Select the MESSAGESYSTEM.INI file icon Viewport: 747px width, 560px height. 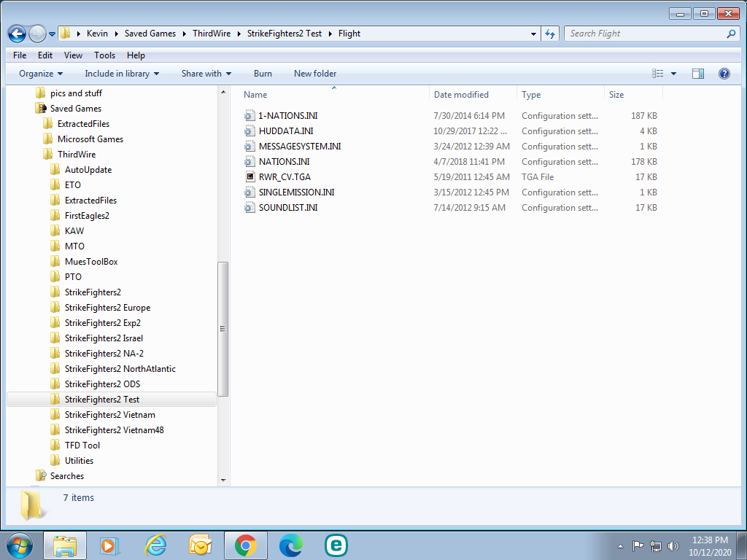tap(249, 146)
